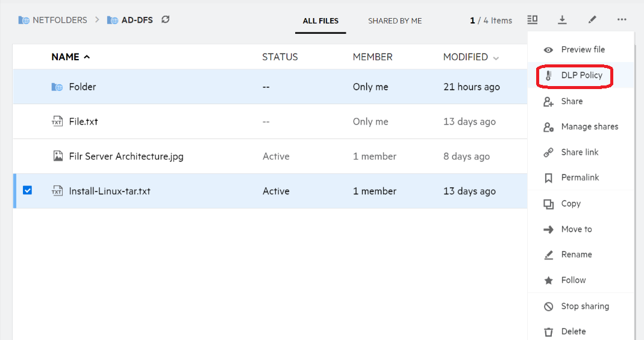
Task: Choose Share link menu option
Action: (x=580, y=152)
